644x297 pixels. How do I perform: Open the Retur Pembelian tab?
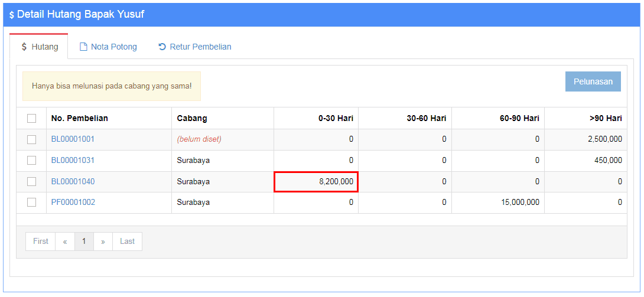(x=195, y=47)
